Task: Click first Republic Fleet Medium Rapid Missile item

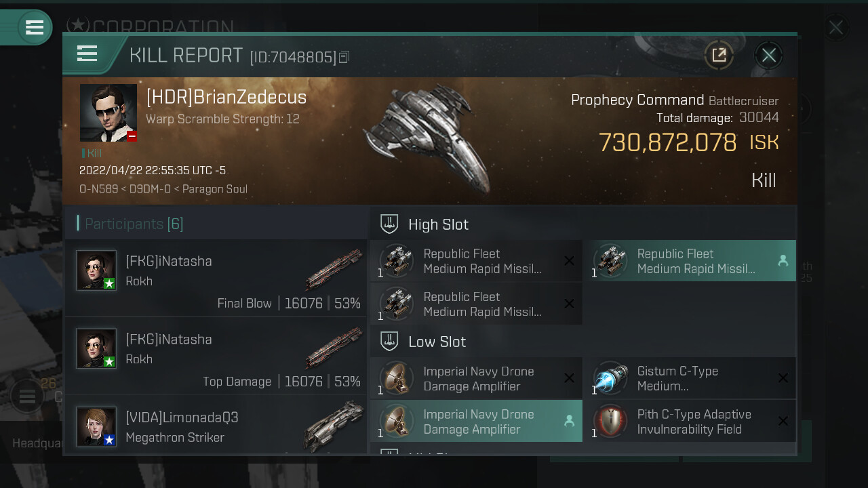Action: point(476,261)
